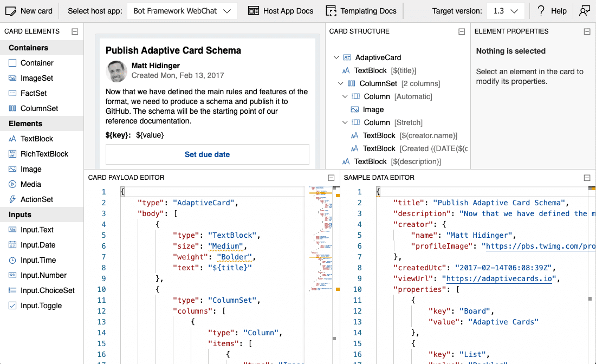Select the Container element icon
The image size is (596, 364).
pyautogui.click(x=12, y=63)
